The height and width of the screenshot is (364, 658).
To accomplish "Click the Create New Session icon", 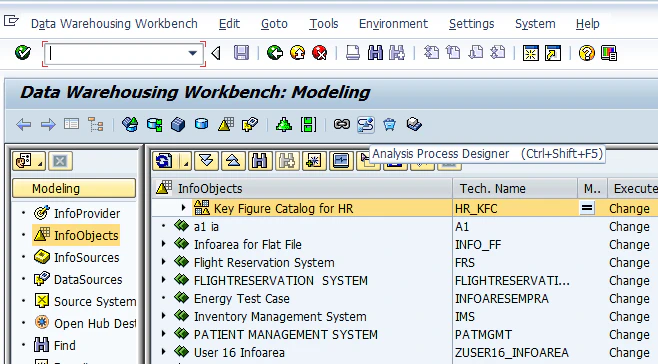I will [x=530, y=53].
